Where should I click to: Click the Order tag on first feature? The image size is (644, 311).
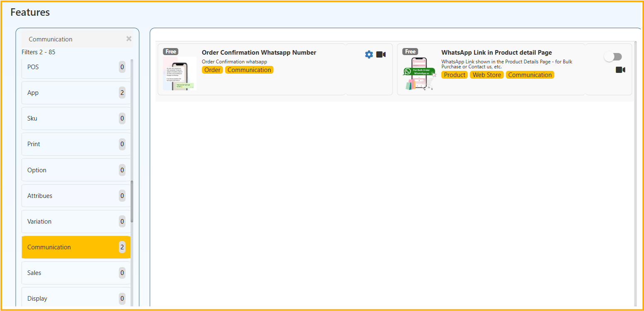[212, 70]
